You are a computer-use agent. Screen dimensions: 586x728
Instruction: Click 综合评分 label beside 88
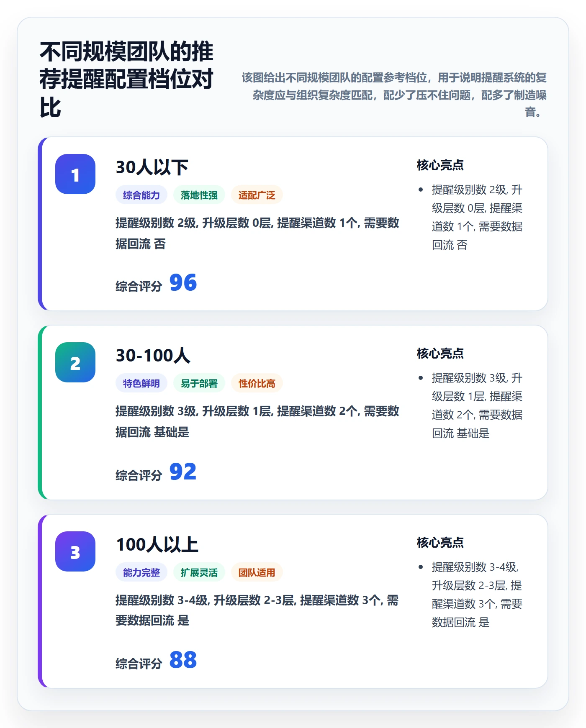tap(139, 664)
